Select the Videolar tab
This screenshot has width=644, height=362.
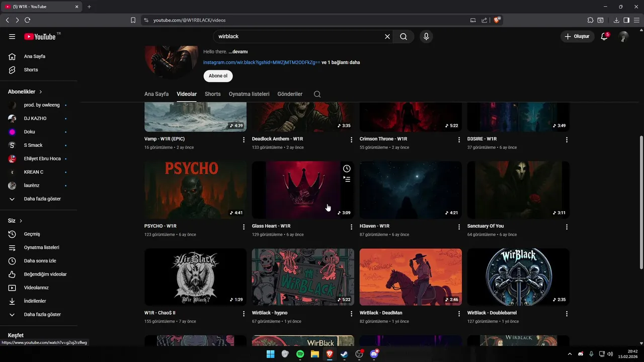[187, 94]
